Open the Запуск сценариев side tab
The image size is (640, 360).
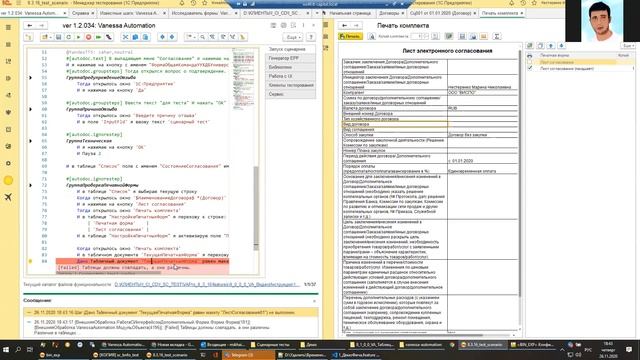pos(291,49)
